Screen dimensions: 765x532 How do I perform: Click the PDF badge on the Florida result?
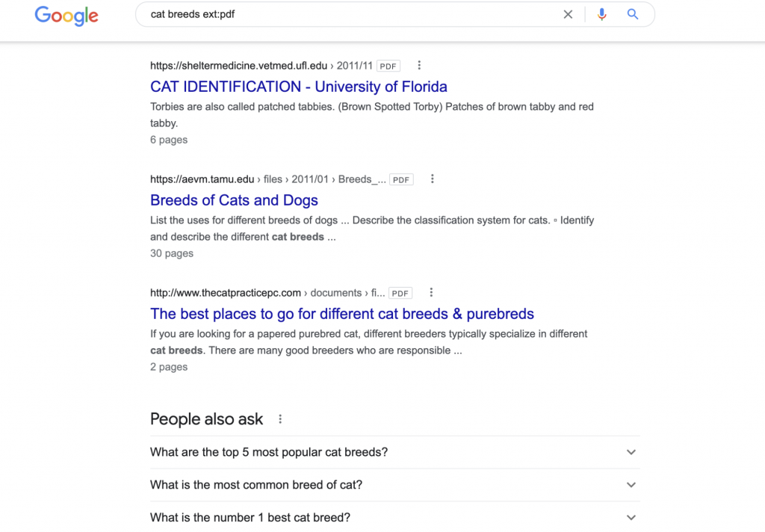click(x=388, y=66)
